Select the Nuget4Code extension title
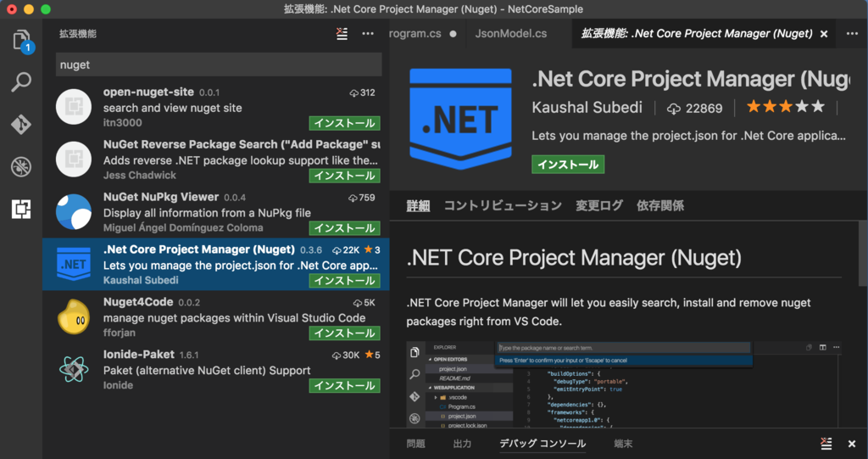Screen dimensions: 868x459 pos(138,302)
